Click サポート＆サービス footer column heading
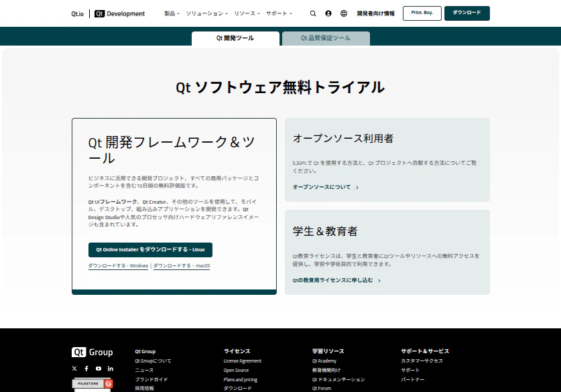 pos(425,351)
